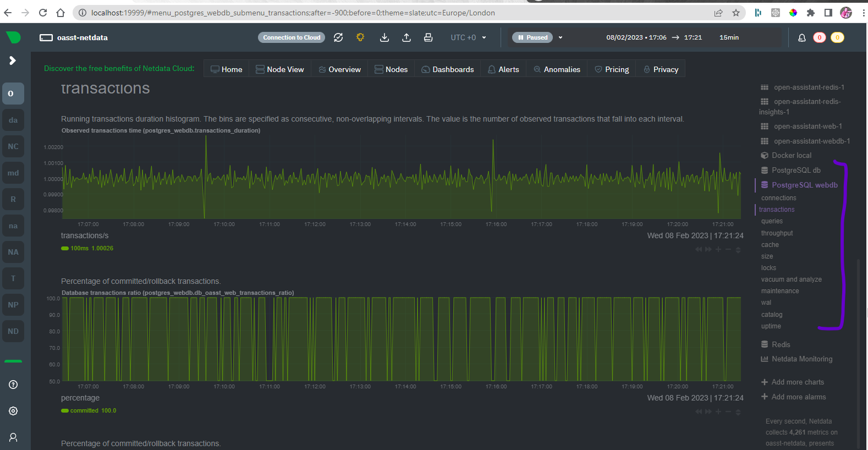Reload the page in the browser
This screenshot has height=450, width=868.
[x=43, y=13]
